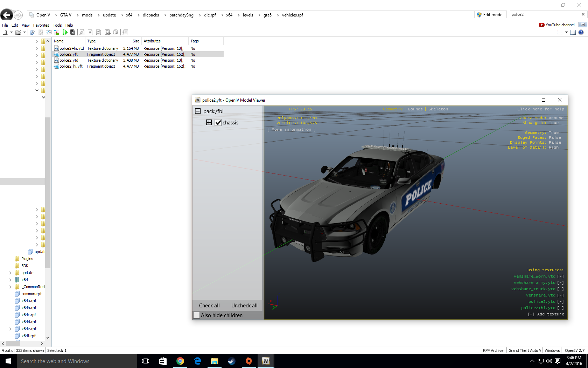Click the New file toolbar icon
Viewport: 588px width, 368px height.
click(5, 32)
